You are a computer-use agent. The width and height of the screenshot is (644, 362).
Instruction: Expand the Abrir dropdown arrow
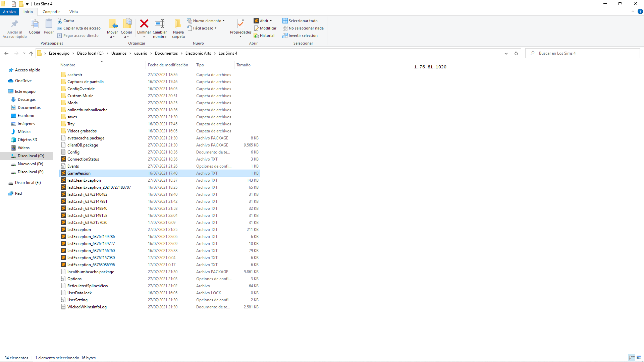pyautogui.click(x=271, y=21)
